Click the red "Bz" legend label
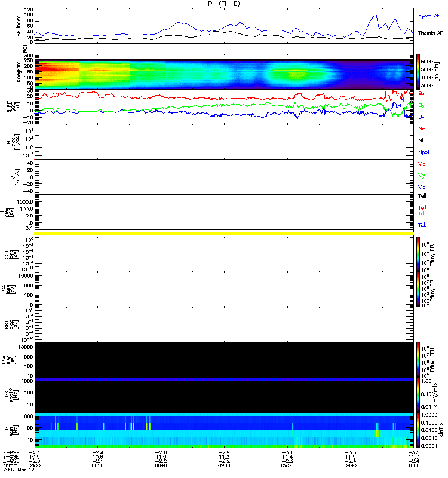 click(x=421, y=94)
